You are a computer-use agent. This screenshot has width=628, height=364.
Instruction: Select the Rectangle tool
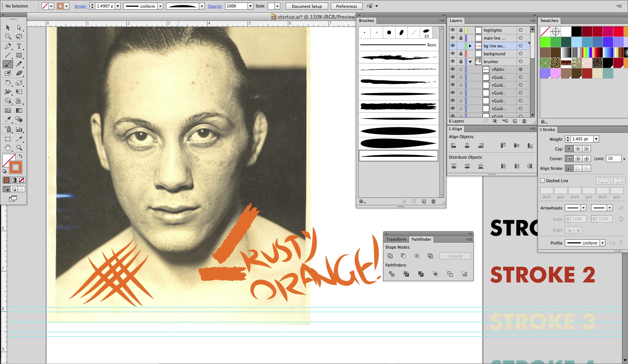pos(19,55)
